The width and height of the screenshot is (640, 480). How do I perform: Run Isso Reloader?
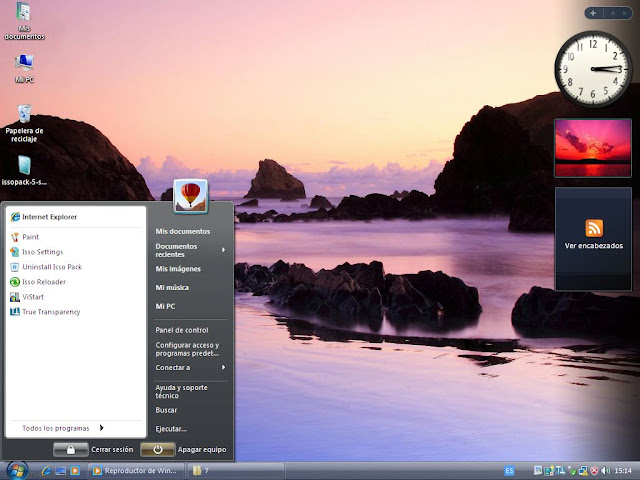coord(44,282)
